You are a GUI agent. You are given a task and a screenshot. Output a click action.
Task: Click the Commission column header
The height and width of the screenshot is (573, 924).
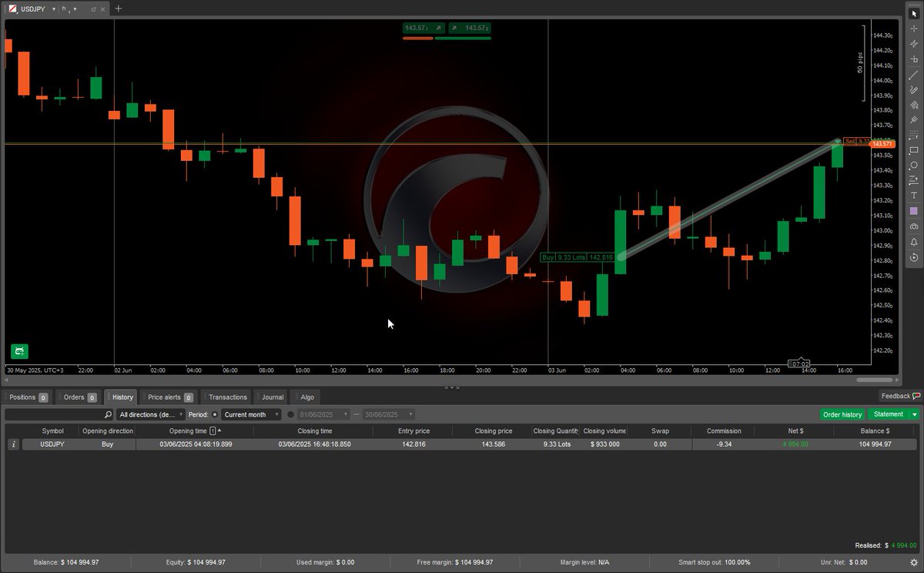pyautogui.click(x=724, y=431)
